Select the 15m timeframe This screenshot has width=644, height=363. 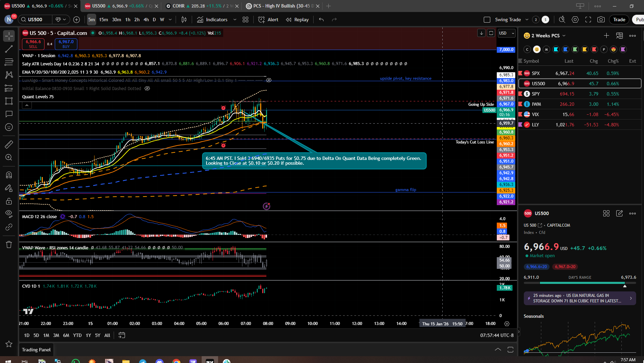pyautogui.click(x=103, y=20)
